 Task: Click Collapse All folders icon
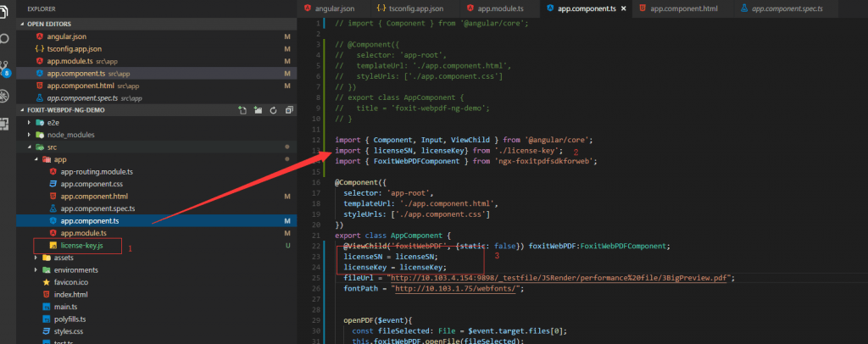click(288, 110)
